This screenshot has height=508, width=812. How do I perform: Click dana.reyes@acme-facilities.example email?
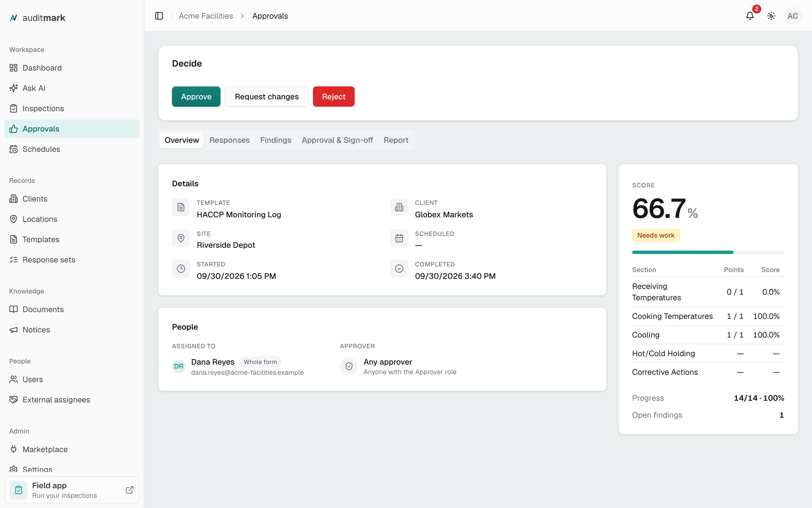247,372
